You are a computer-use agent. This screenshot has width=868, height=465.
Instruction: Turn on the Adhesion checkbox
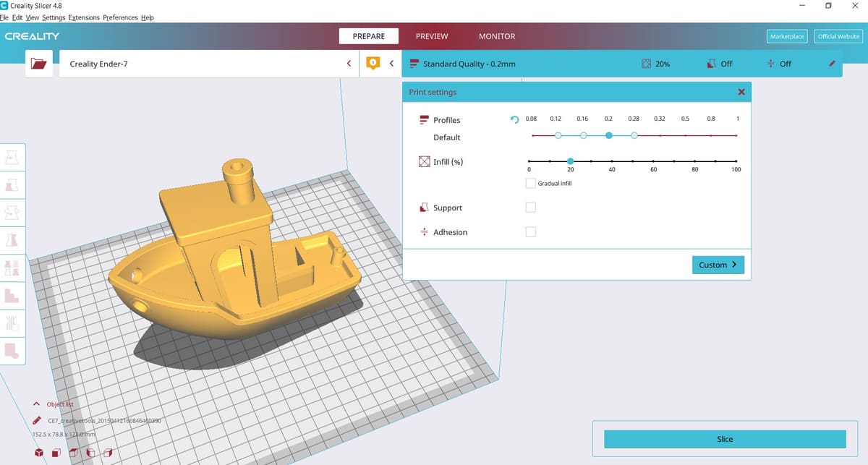pos(531,232)
